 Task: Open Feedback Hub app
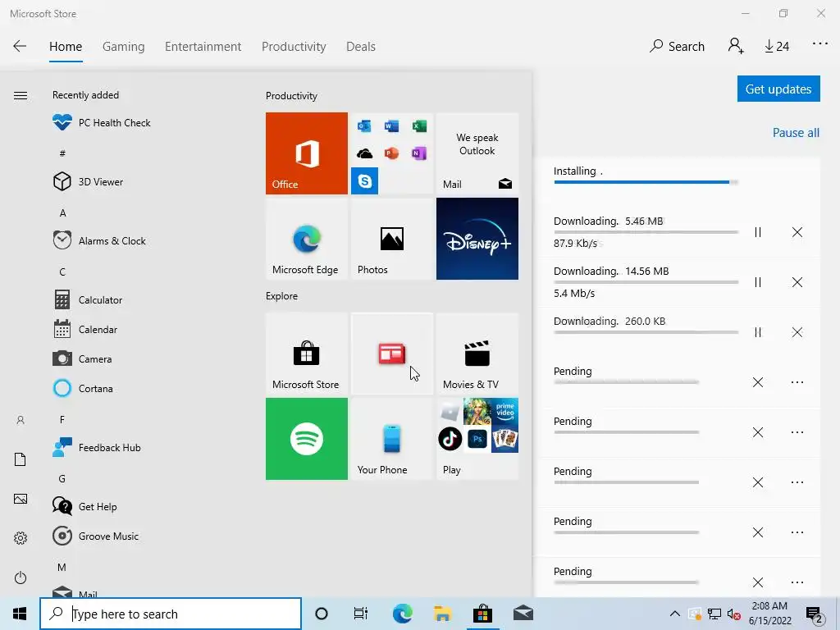97,447
